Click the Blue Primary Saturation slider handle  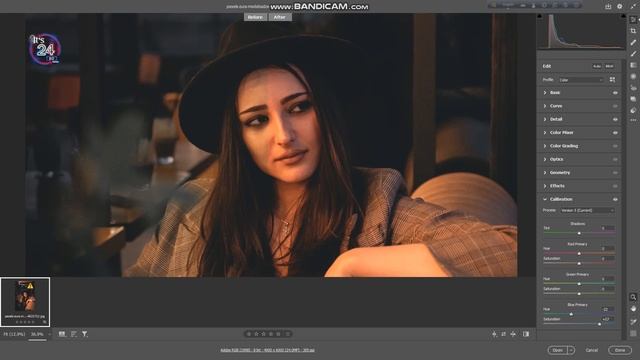tap(599, 324)
